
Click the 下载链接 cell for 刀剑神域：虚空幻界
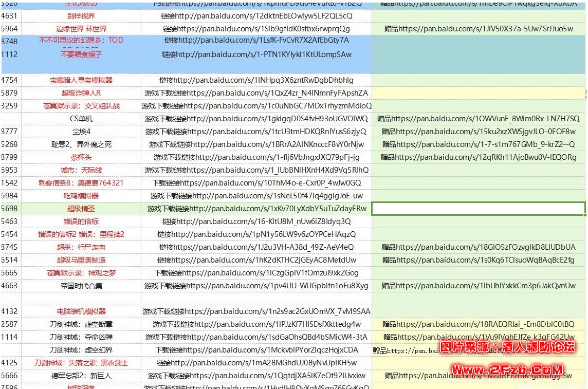(x=256, y=350)
